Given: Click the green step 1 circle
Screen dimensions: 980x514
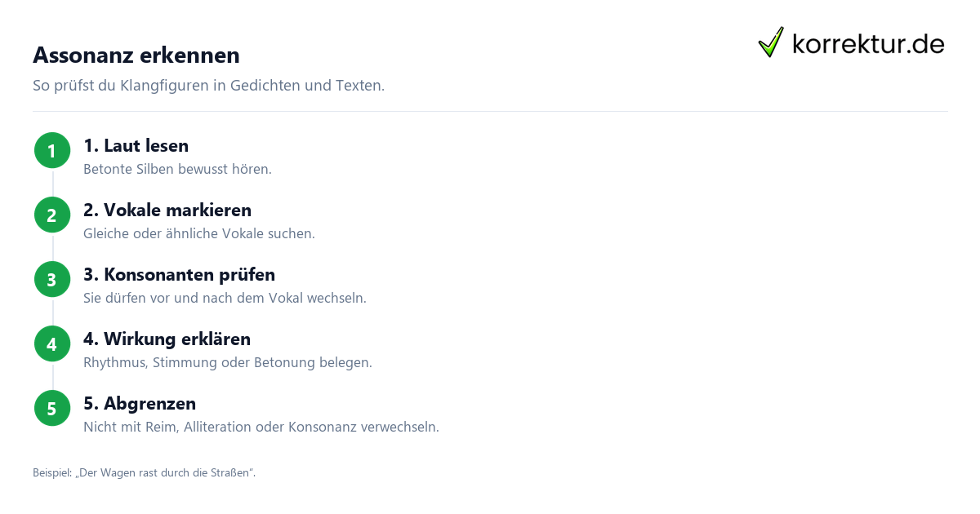Looking at the screenshot, I should (52, 151).
